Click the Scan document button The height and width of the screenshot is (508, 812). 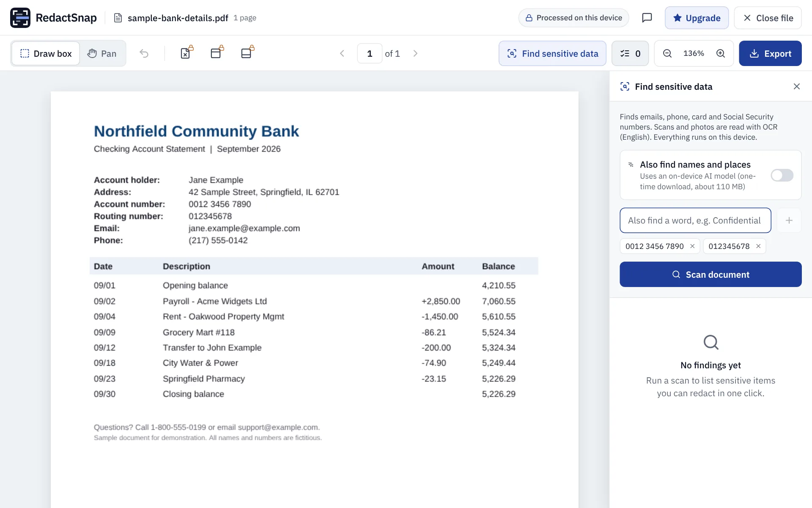[x=710, y=274]
